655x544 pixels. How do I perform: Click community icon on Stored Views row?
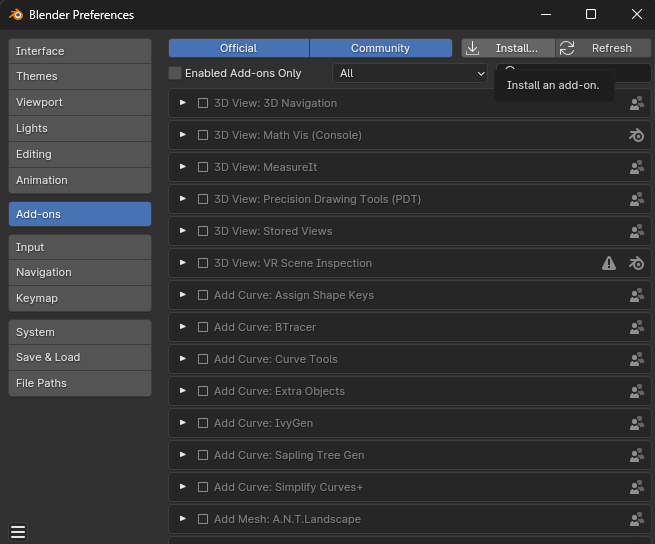pyautogui.click(x=637, y=231)
